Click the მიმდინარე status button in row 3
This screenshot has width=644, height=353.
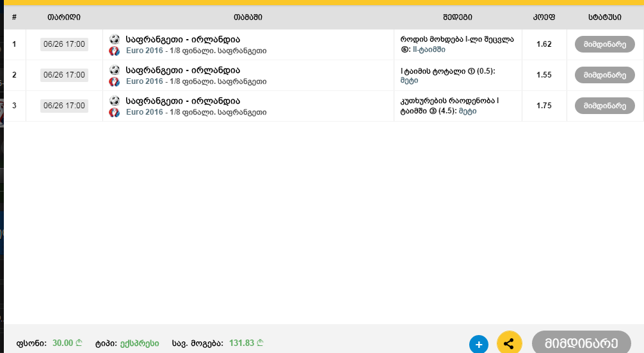pyautogui.click(x=604, y=106)
